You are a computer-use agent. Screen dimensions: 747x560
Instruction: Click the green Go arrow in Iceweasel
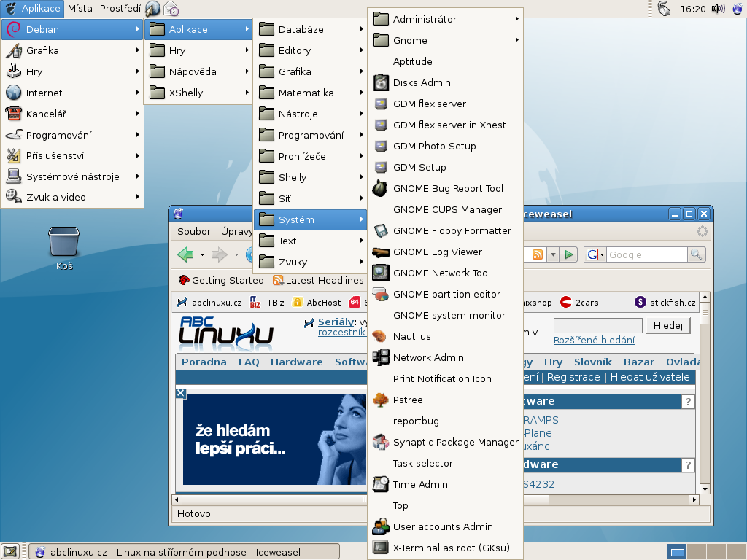coord(569,254)
